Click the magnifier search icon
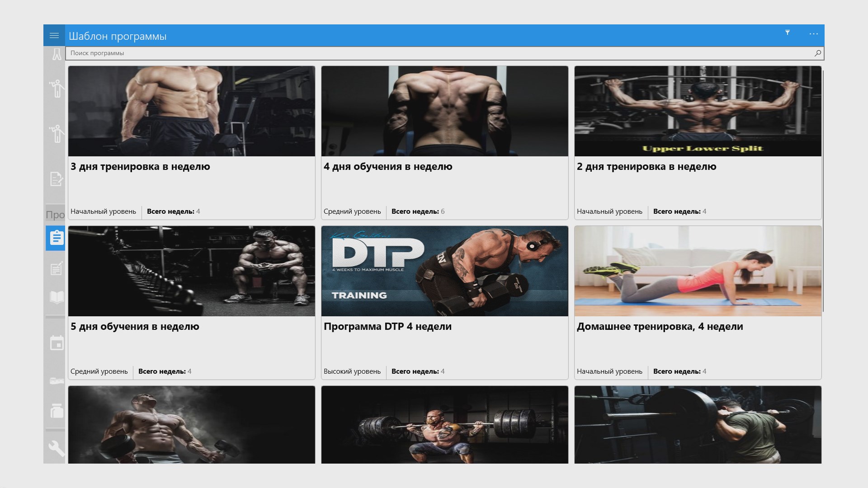 pos(818,53)
